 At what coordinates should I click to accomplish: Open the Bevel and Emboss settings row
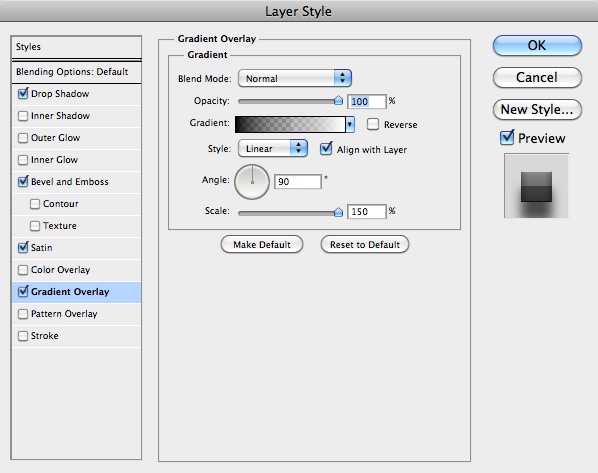pos(77,182)
